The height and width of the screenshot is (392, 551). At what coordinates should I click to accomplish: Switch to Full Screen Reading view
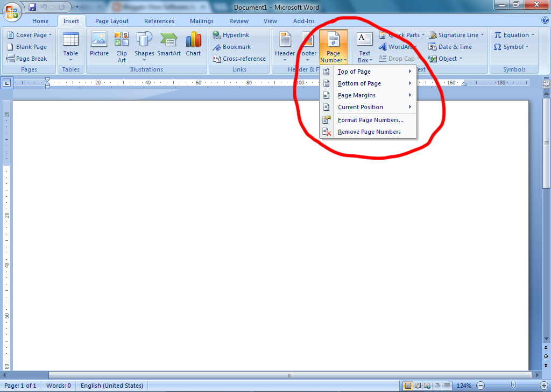pyautogui.click(x=417, y=386)
